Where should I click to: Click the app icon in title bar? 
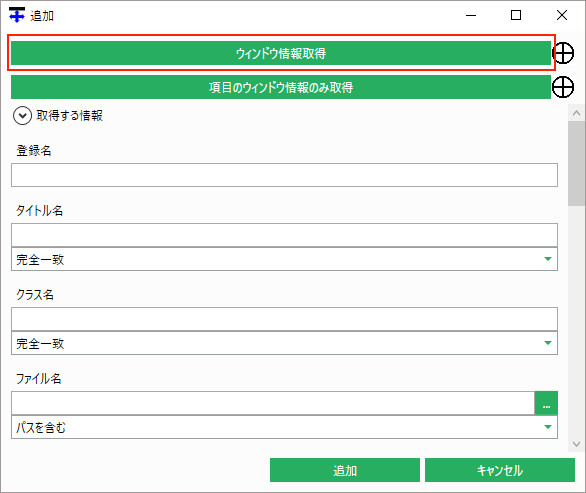pos(17,15)
